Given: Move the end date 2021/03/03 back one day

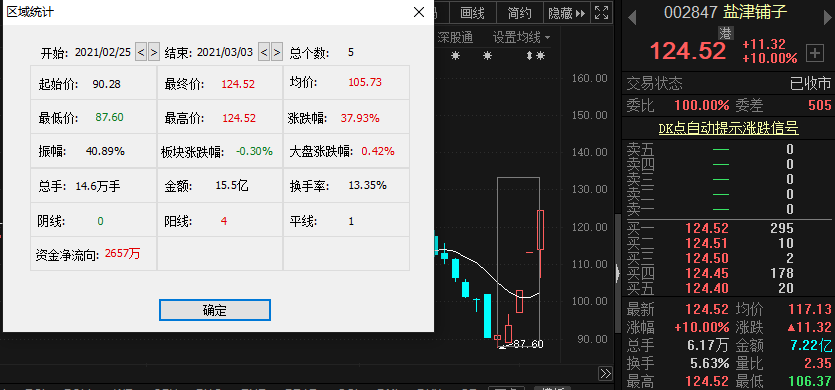Looking at the screenshot, I should click(x=264, y=52).
